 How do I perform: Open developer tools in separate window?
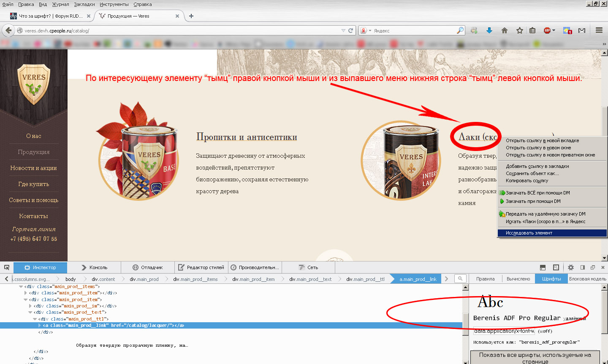[593, 267]
